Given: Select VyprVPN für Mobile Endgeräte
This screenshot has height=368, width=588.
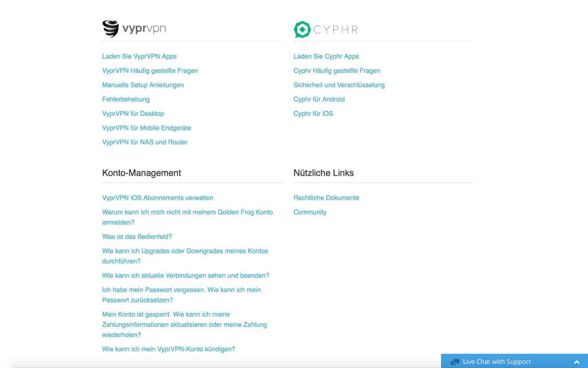Looking at the screenshot, I should [x=147, y=128].
